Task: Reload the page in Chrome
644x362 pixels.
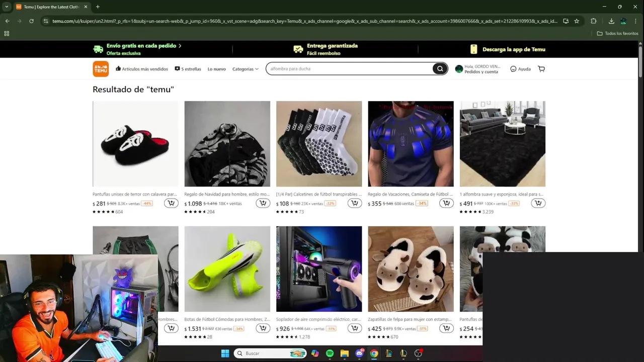Action: coord(31,21)
